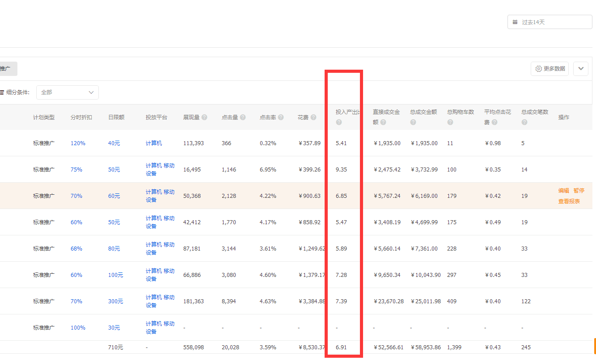Click the help icon under 投入产出比

coord(339,122)
